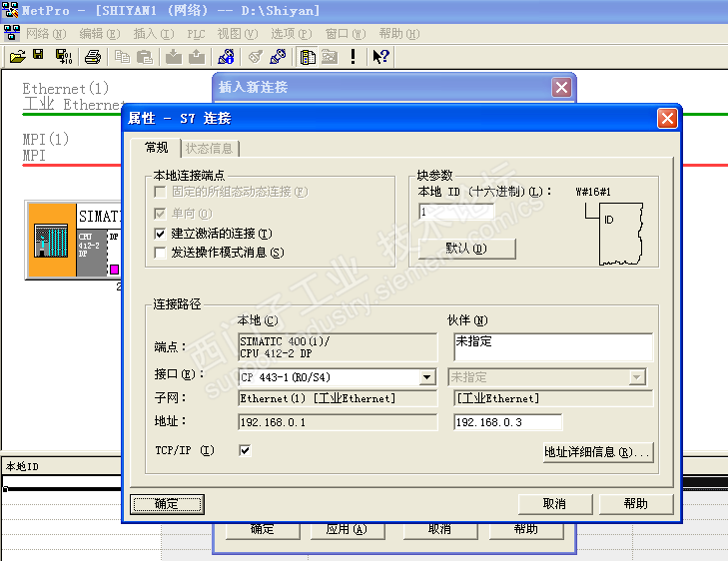This screenshot has width=728, height=561.
Task: Open the 视图 menu
Action: (238, 34)
